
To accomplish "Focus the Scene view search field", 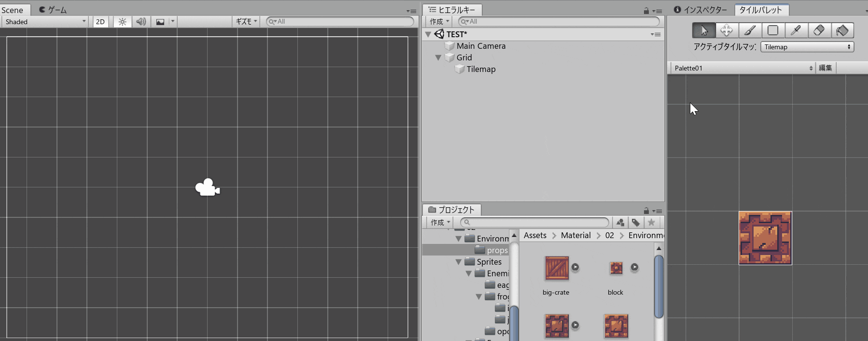I will tap(340, 22).
